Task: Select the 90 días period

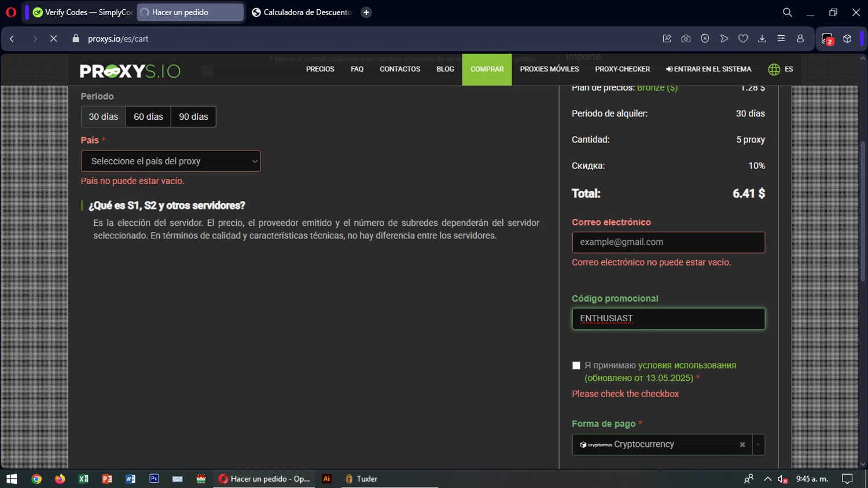Action: click(x=194, y=117)
